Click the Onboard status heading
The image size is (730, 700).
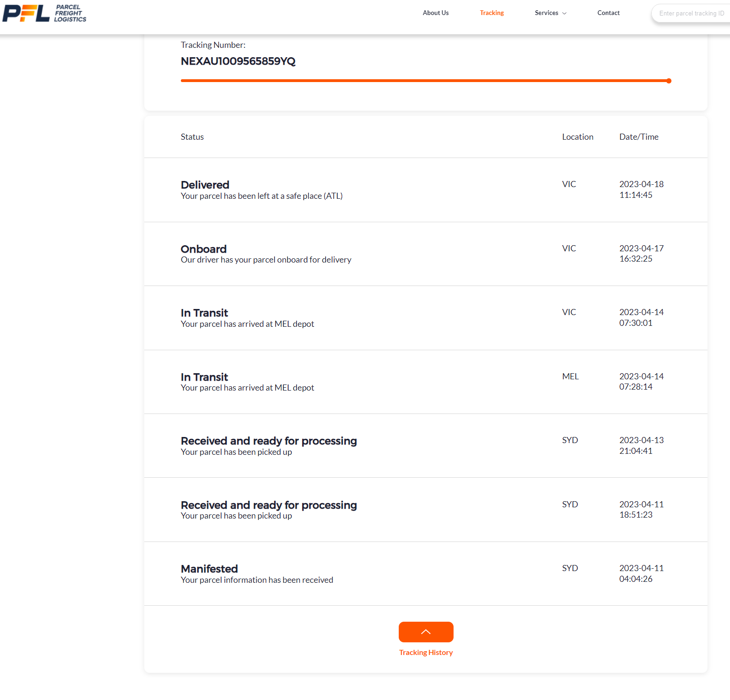tap(203, 249)
